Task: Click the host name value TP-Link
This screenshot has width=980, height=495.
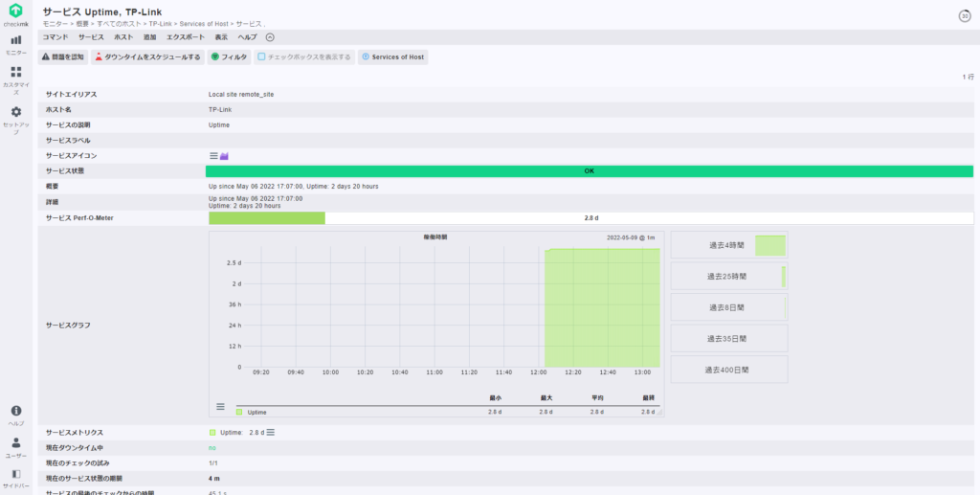Action: coord(220,109)
